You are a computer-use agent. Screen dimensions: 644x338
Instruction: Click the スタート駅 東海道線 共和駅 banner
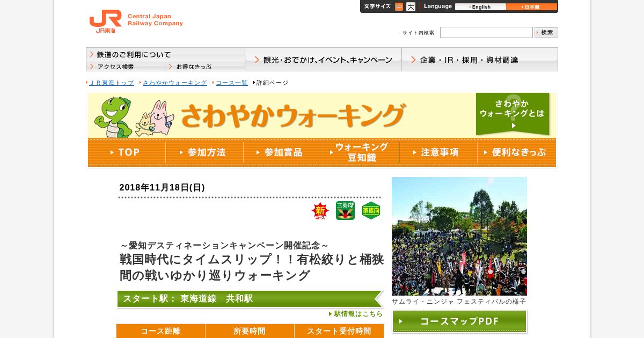click(x=250, y=299)
